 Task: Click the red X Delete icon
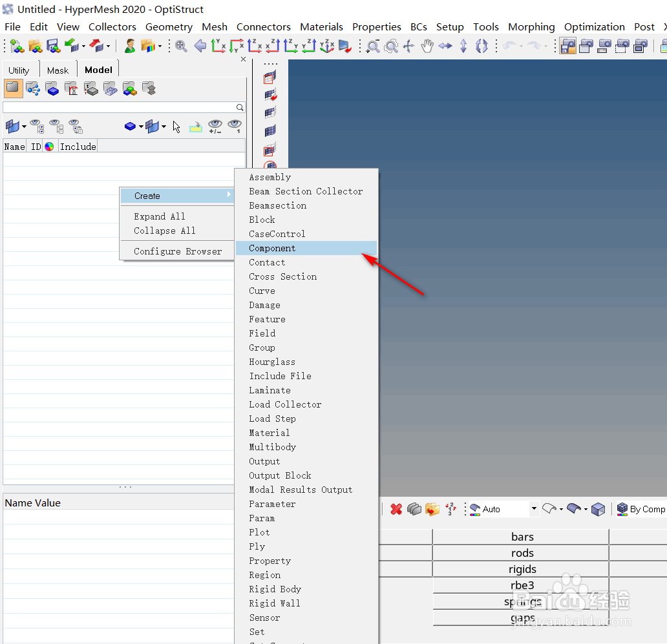tap(396, 509)
